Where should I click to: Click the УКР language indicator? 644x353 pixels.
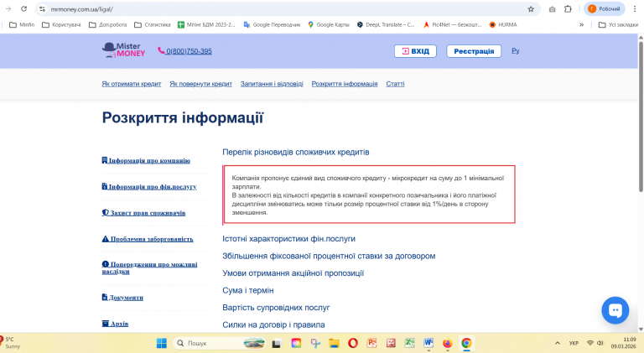(574, 343)
